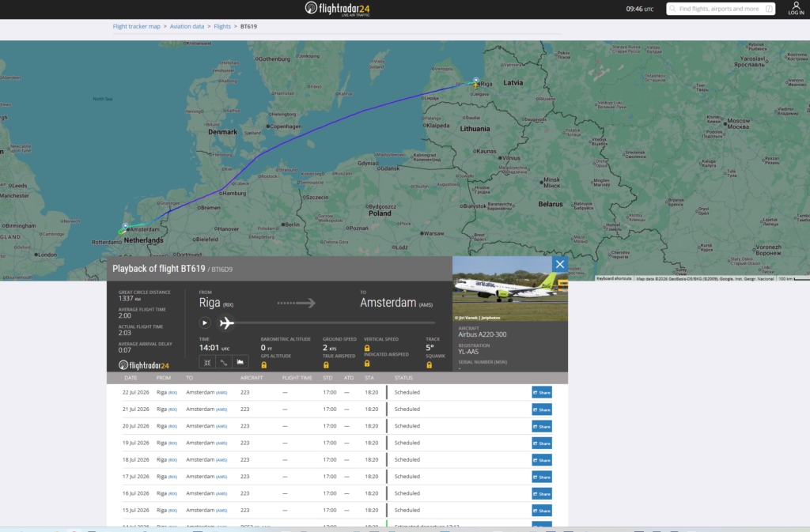Click the yellow aircraft icon near Riga

pos(475,85)
